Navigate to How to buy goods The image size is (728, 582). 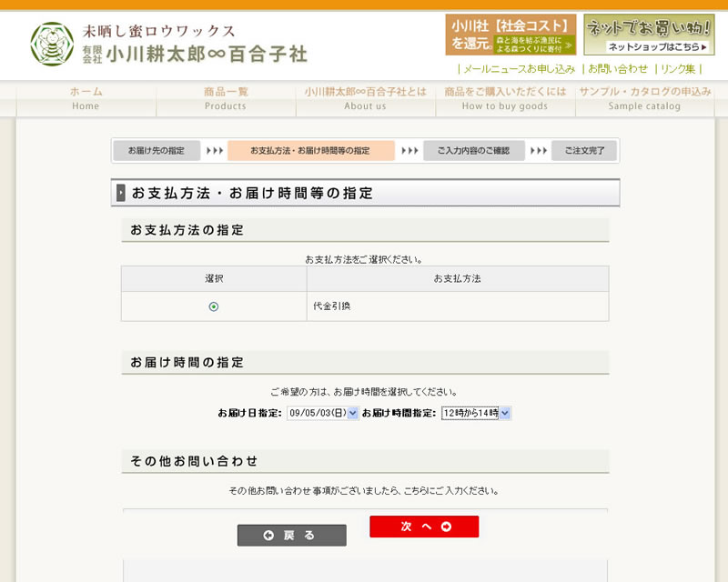tap(505, 98)
